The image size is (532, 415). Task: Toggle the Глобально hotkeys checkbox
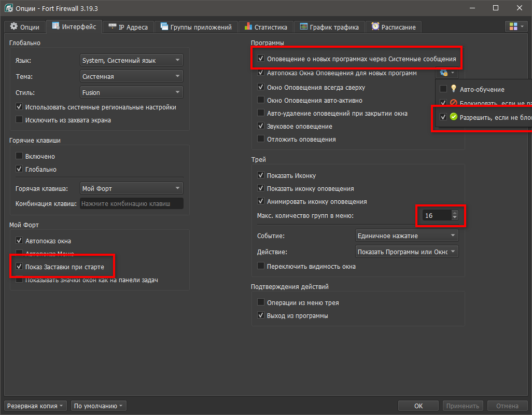tap(36, 169)
